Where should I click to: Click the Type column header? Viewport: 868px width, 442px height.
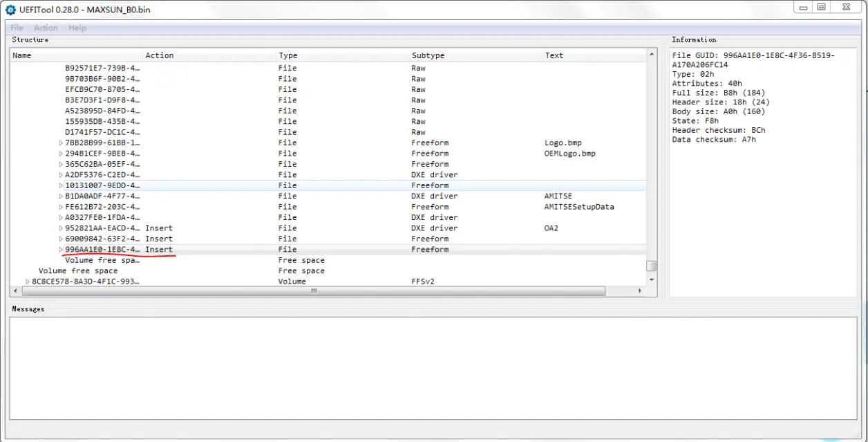point(342,55)
